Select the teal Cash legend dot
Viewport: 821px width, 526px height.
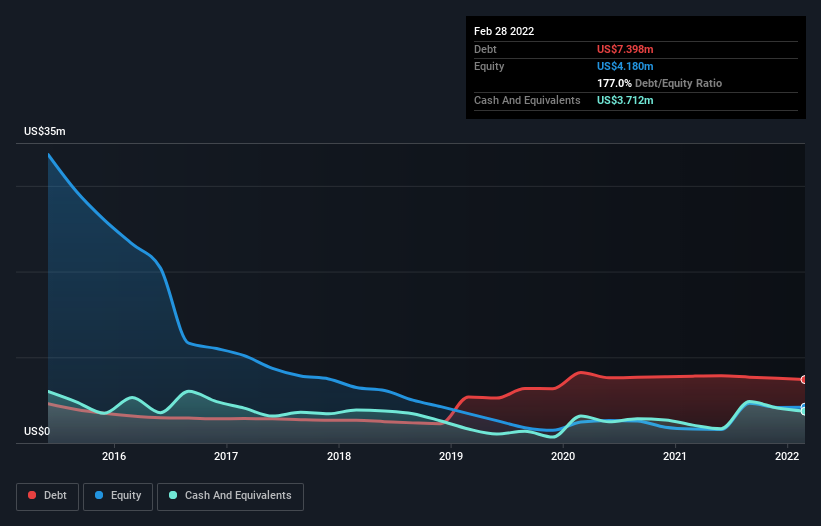tap(173, 495)
